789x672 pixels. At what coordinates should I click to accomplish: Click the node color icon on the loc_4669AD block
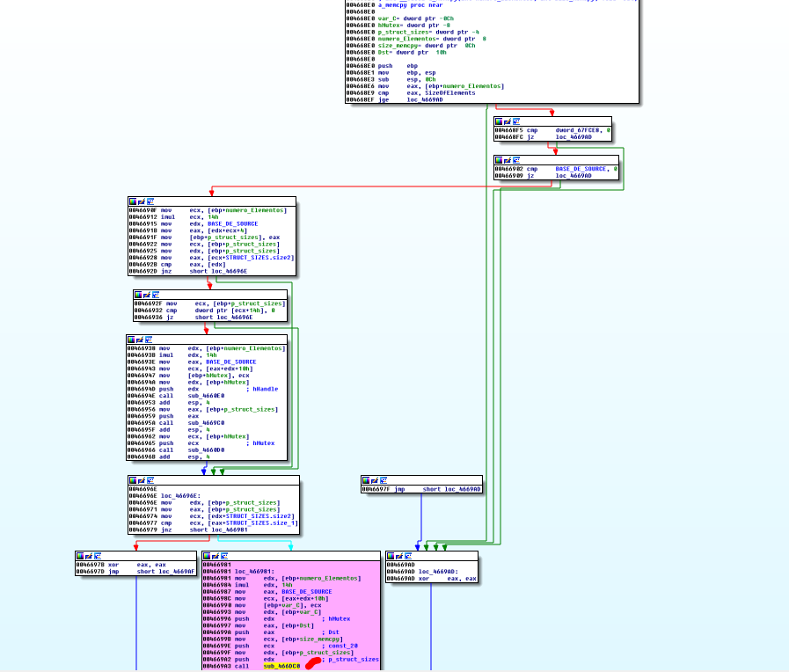[x=391, y=556]
